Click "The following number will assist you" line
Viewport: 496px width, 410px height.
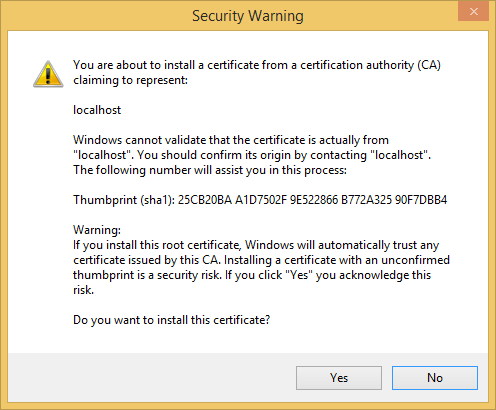[x=210, y=170]
